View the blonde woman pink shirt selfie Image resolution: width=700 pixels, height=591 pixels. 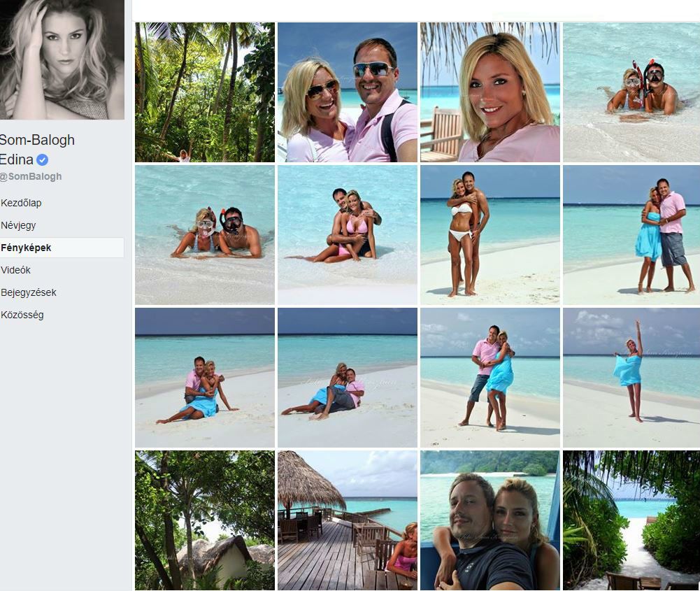490,92
